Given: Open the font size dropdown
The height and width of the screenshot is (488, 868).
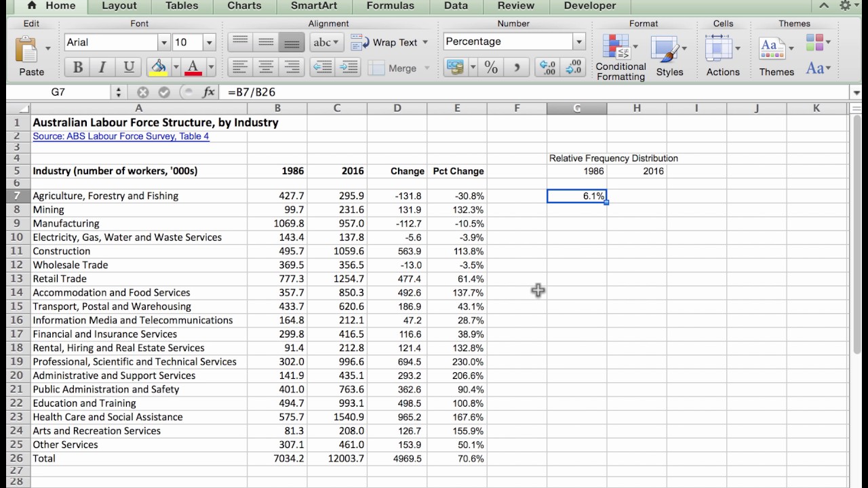Looking at the screenshot, I should pyautogui.click(x=210, y=43).
